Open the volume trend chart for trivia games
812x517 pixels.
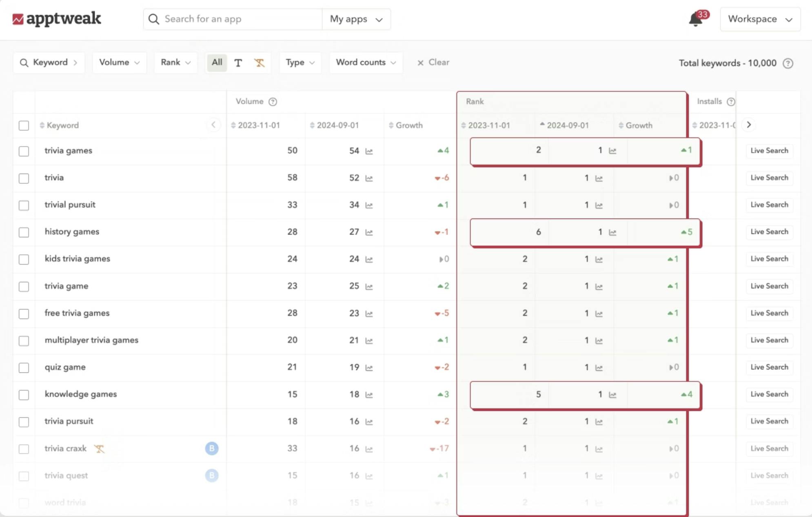point(369,151)
